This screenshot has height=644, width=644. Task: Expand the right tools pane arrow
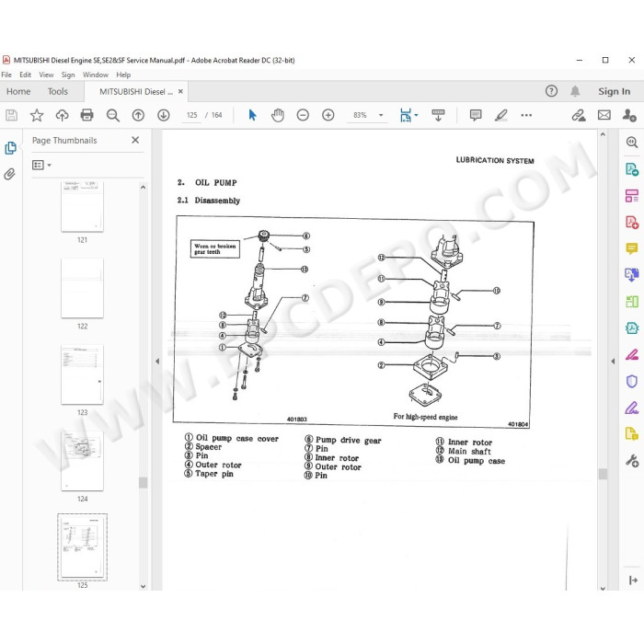(x=633, y=580)
